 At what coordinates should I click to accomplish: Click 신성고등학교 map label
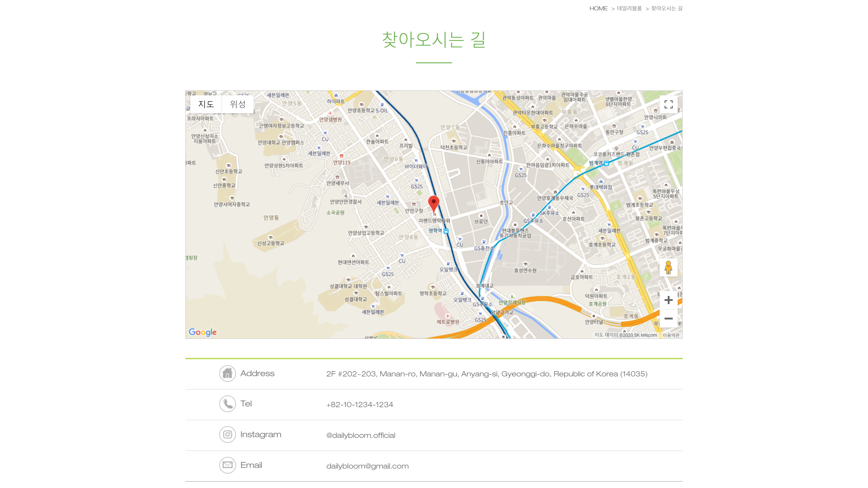click(x=271, y=243)
